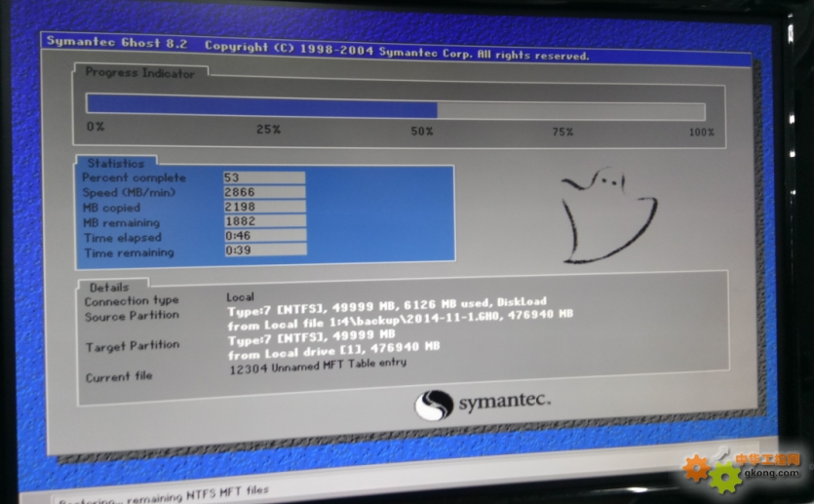This screenshot has width=814, height=504.
Task: Click the Percent complete value 53
Action: point(264,177)
